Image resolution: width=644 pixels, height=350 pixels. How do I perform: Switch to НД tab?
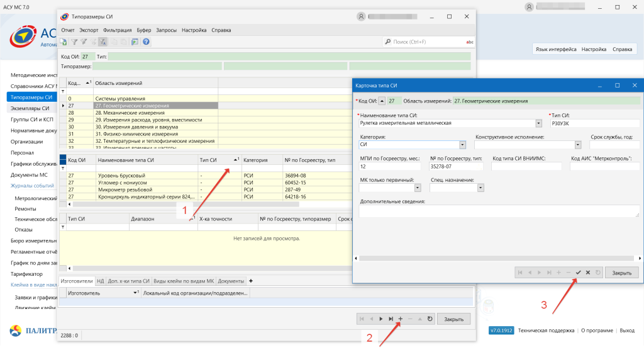tap(100, 281)
